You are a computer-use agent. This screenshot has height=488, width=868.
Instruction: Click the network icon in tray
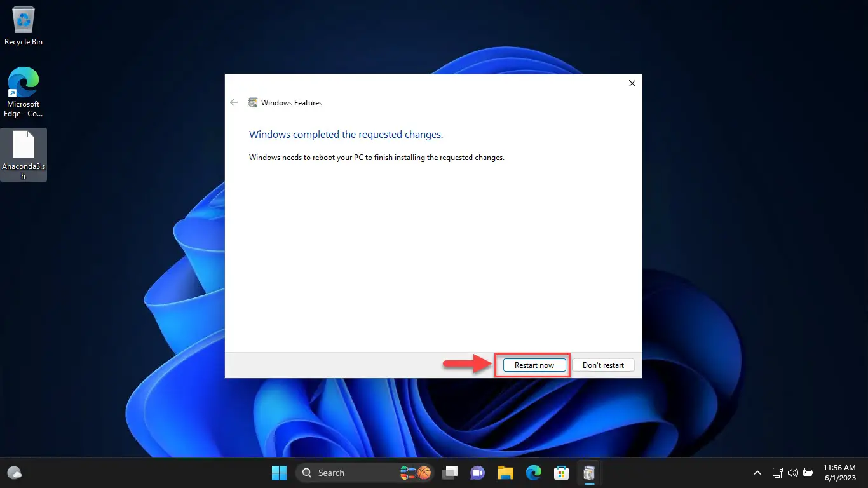(777, 473)
